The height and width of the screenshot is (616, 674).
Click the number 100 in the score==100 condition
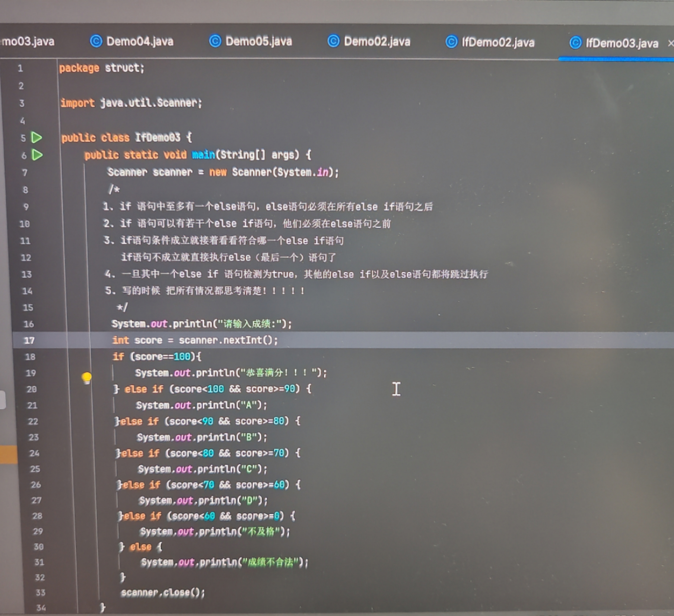coord(182,356)
